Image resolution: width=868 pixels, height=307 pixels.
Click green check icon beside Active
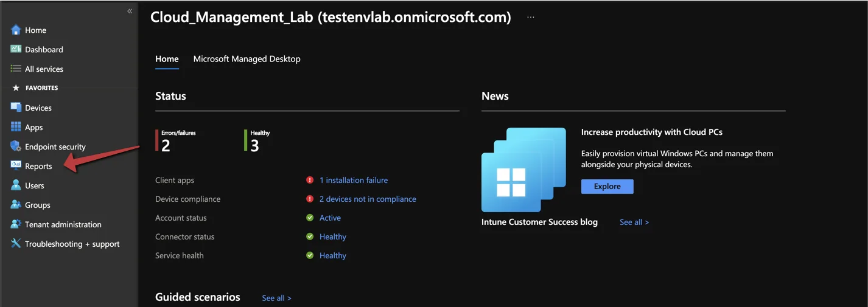pyautogui.click(x=310, y=218)
